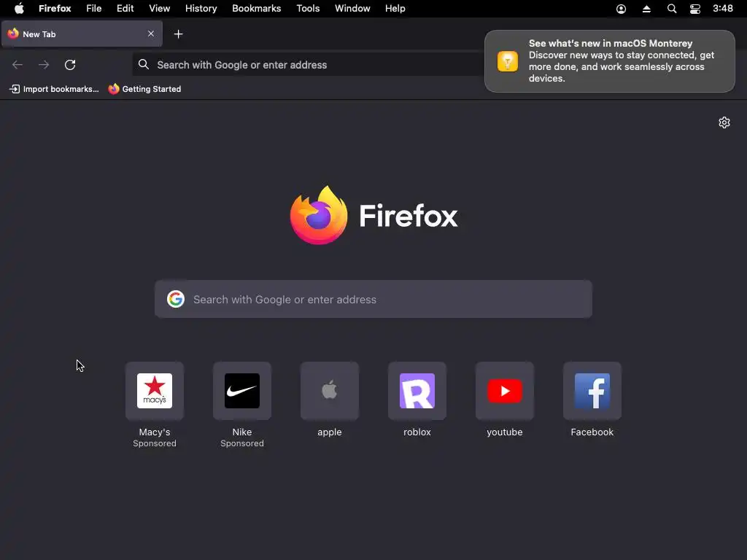Click the Macy's label text
This screenshot has height=560, width=747.
tap(155, 432)
